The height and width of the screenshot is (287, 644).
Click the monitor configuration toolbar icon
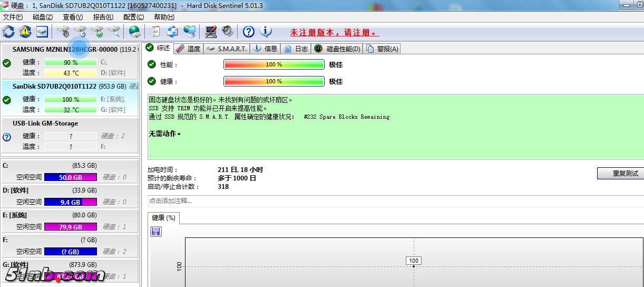tap(211, 32)
